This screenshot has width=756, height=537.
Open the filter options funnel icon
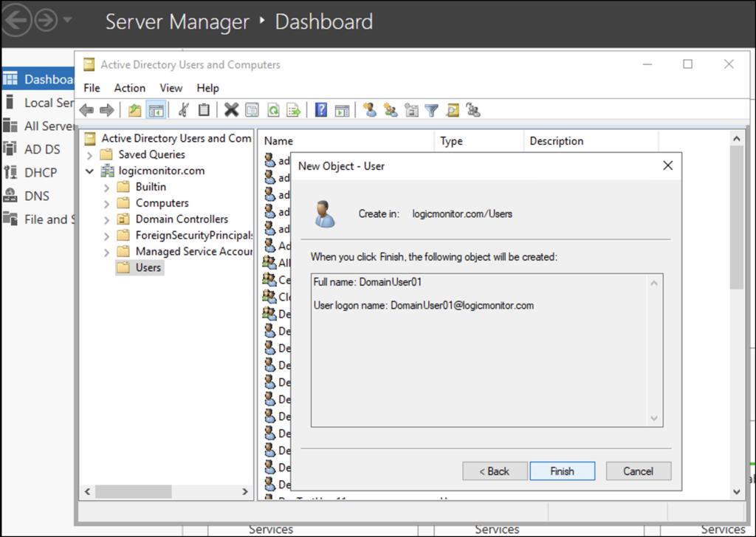(x=431, y=109)
